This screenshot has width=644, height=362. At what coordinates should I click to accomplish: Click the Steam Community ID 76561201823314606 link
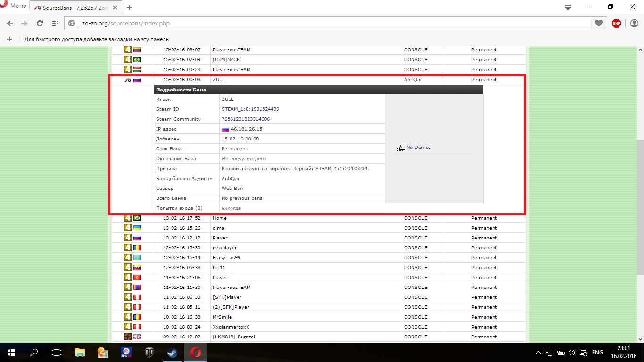point(246,119)
